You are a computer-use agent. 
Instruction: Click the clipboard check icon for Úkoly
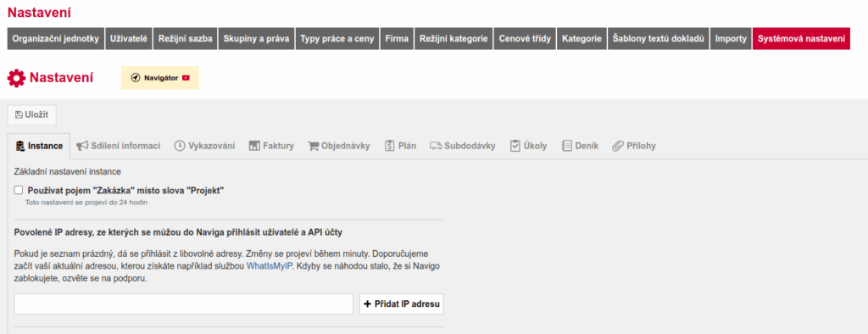coord(515,146)
